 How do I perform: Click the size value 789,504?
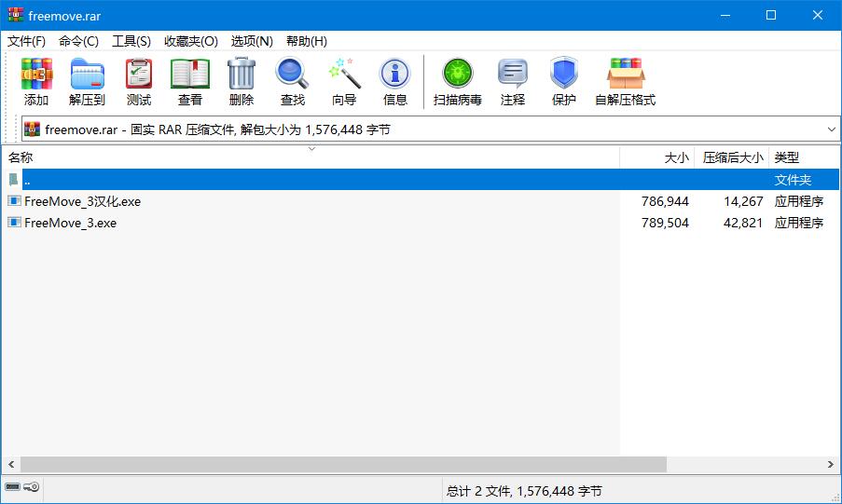coord(665,223)
